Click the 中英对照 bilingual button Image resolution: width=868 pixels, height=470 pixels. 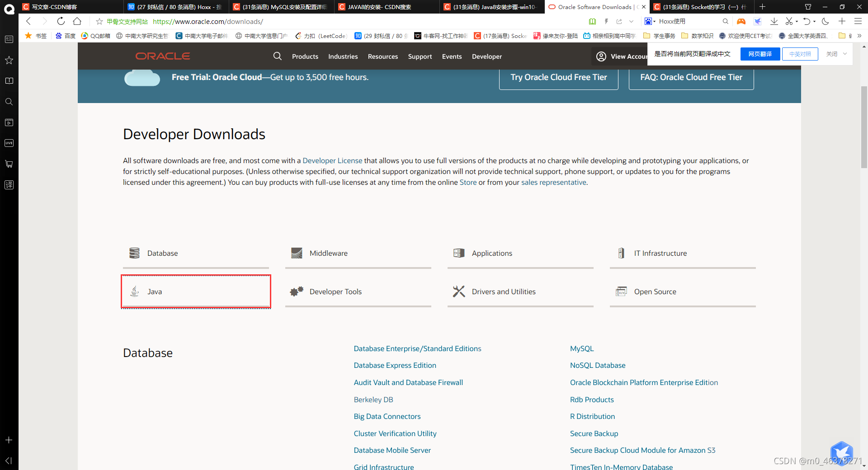(x=800, y=54)
